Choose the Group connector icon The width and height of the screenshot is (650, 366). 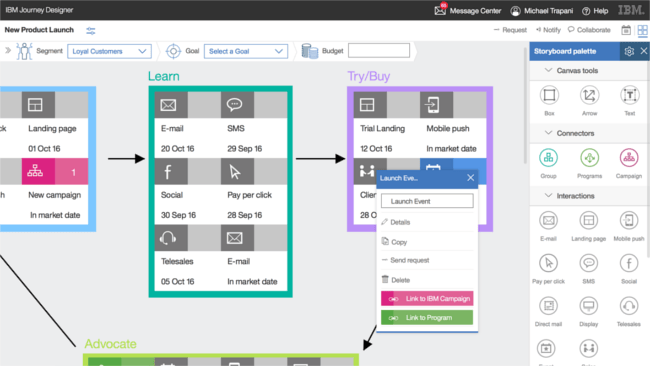[x=548, y=158]
